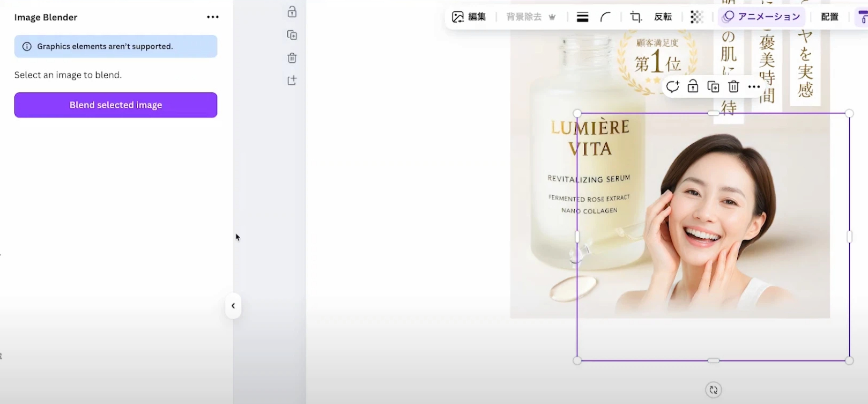Open the 編集 (Edit) image option
Screen dimensions: 868x404
[x=469, y=17]
